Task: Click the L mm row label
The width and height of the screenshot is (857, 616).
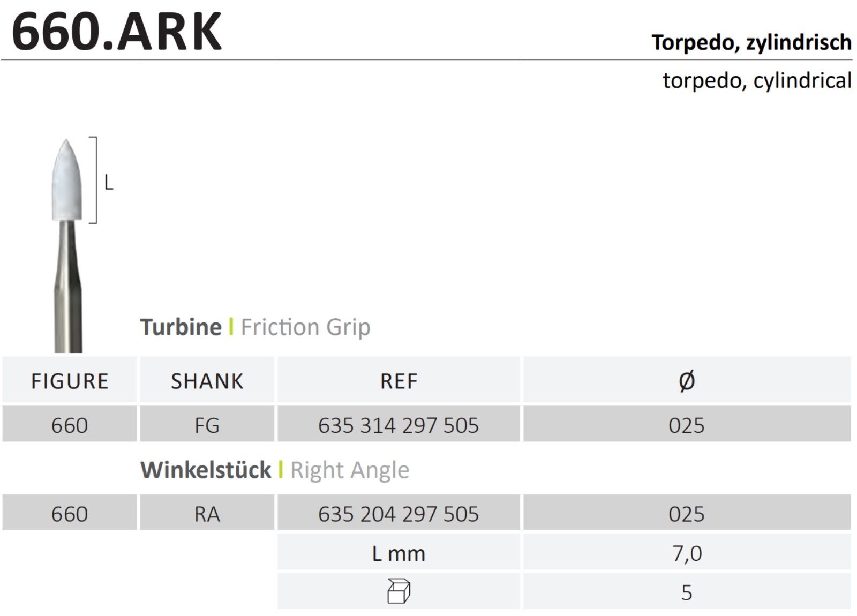Action: point(399,553)
